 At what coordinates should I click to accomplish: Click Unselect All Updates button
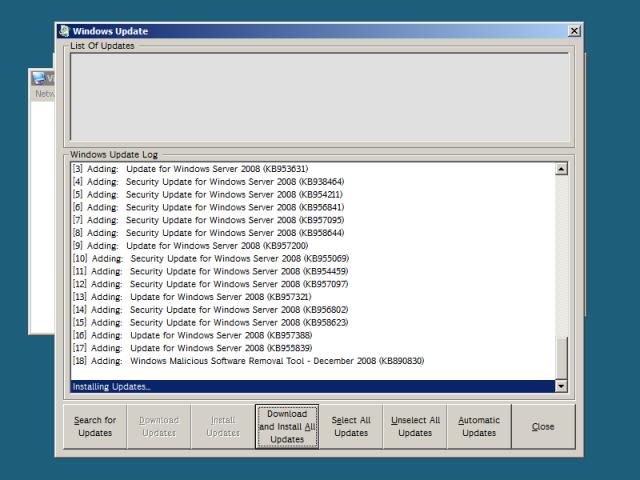[x=415, y=427]
